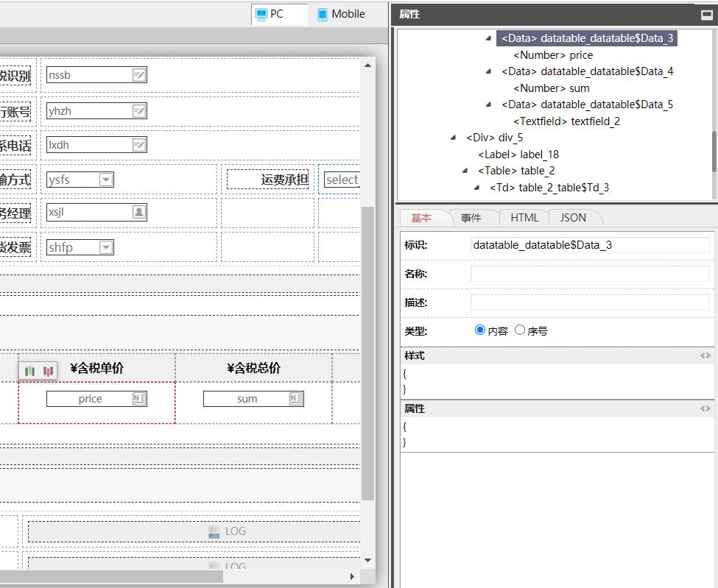Screen dimensions: 718x588
Task: Open the code editor icon for 样式 section
Action: (x=705, y=355)
